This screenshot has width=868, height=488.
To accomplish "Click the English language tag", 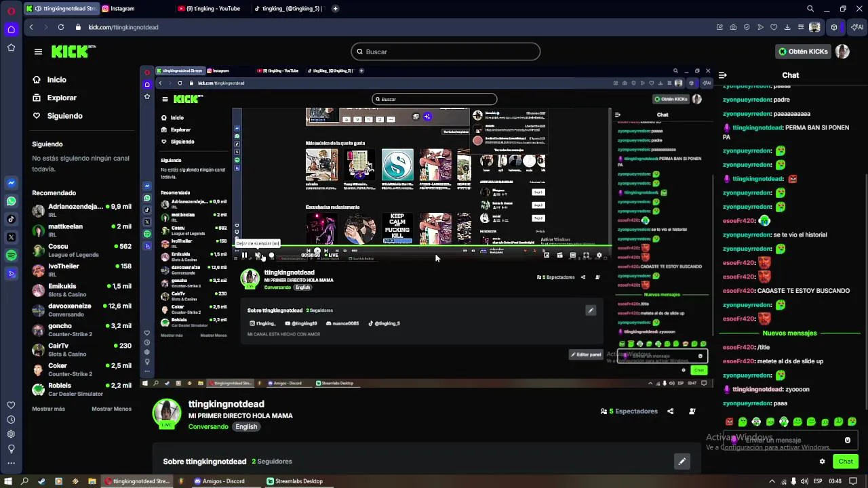I will pyautogui.click(x=246, y=427).
